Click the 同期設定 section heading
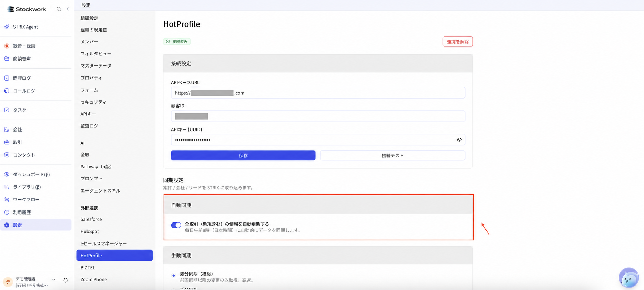Screen dimensions: 644x290 173,180
